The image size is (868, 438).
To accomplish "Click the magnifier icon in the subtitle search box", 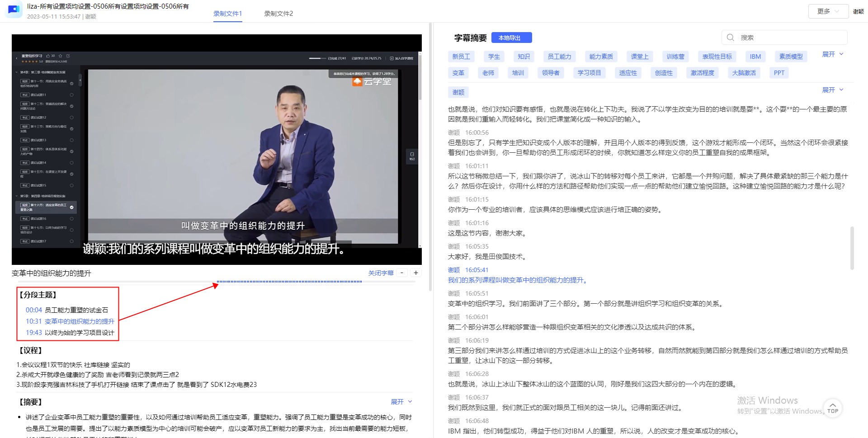I will (730, 38).
